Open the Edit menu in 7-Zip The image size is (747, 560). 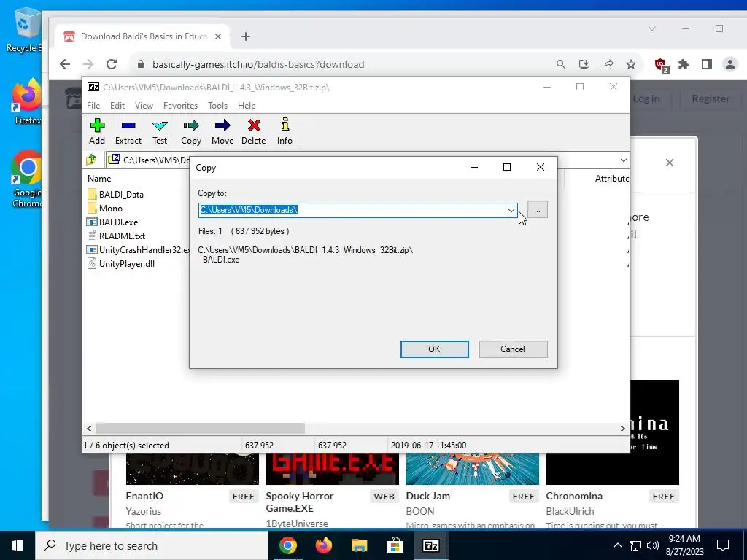(117, 105)
